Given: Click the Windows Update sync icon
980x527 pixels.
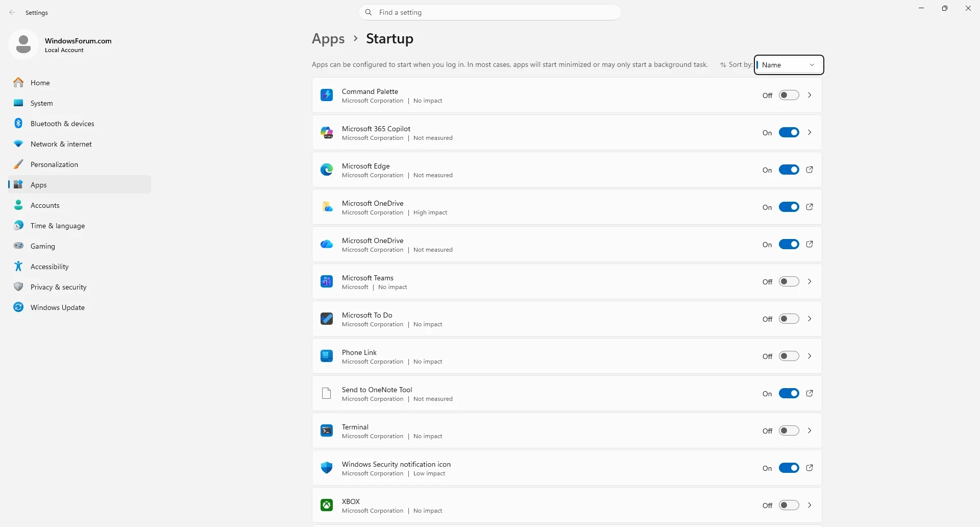Looking at the screenshot, I should click(18, 307).
